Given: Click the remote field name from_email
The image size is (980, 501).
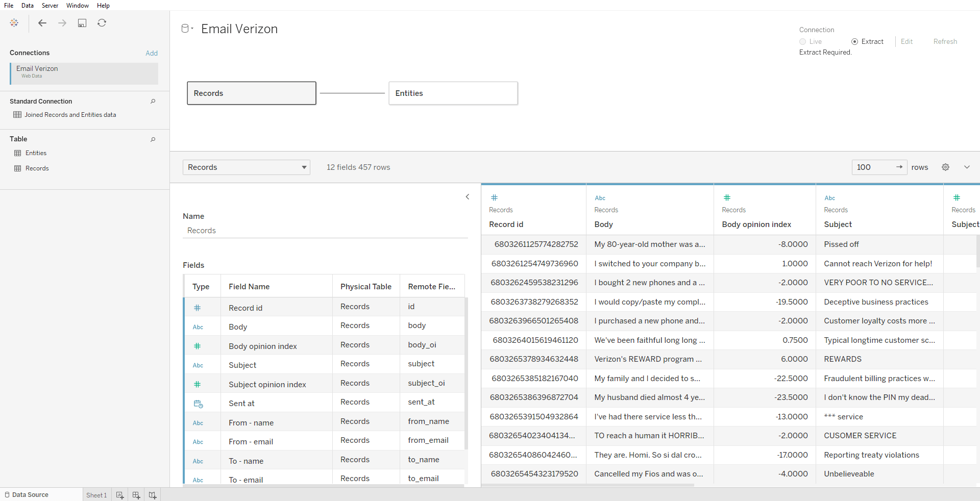Looking at the screenshot, I should (x=428, y=440).
